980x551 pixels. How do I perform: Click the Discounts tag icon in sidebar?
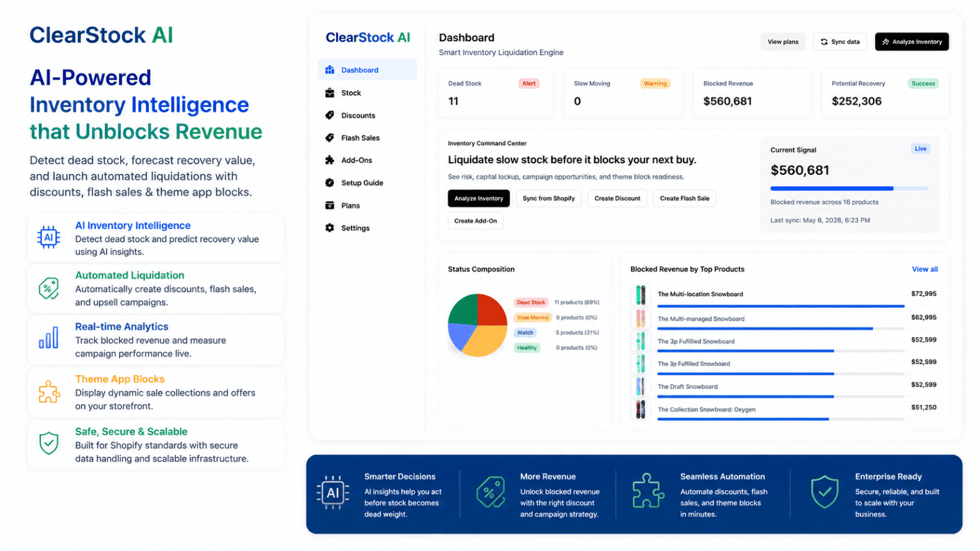(330, 115)
